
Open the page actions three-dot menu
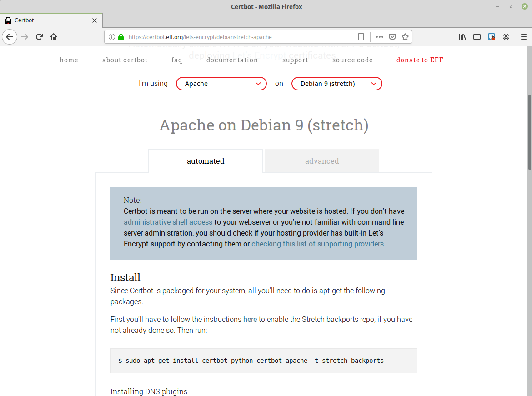380,37
